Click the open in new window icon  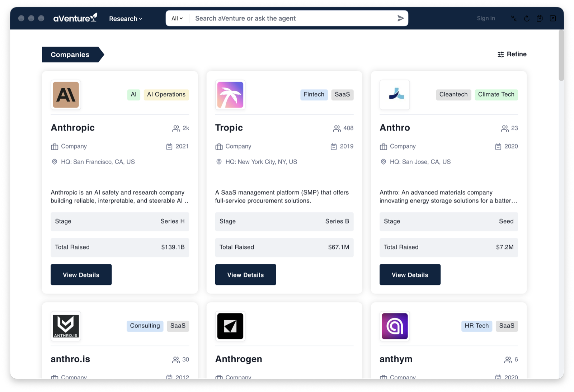(x=553, y=18)
